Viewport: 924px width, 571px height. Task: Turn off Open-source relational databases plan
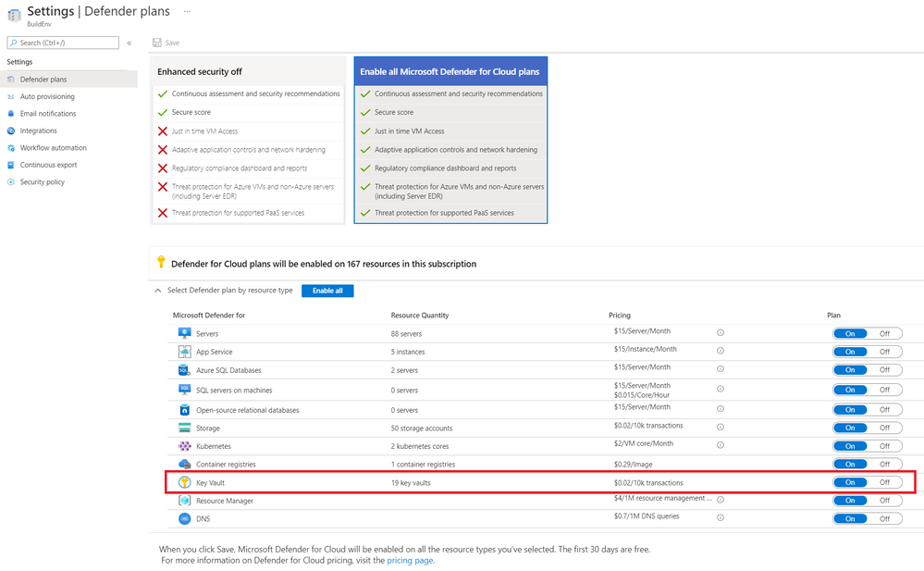pos(884,409)
